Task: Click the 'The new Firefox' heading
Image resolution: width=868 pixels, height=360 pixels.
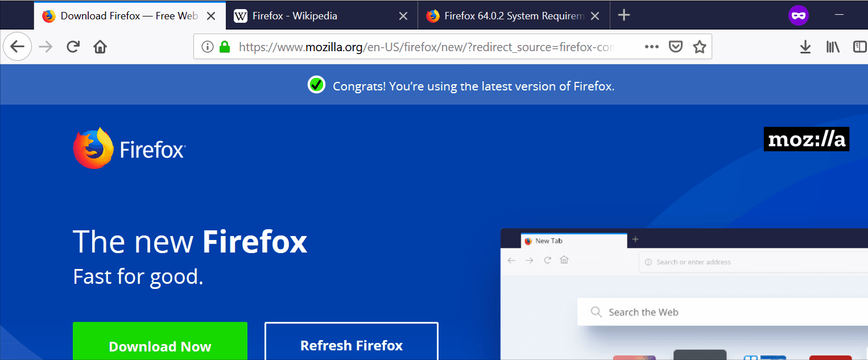Action: 190,241
